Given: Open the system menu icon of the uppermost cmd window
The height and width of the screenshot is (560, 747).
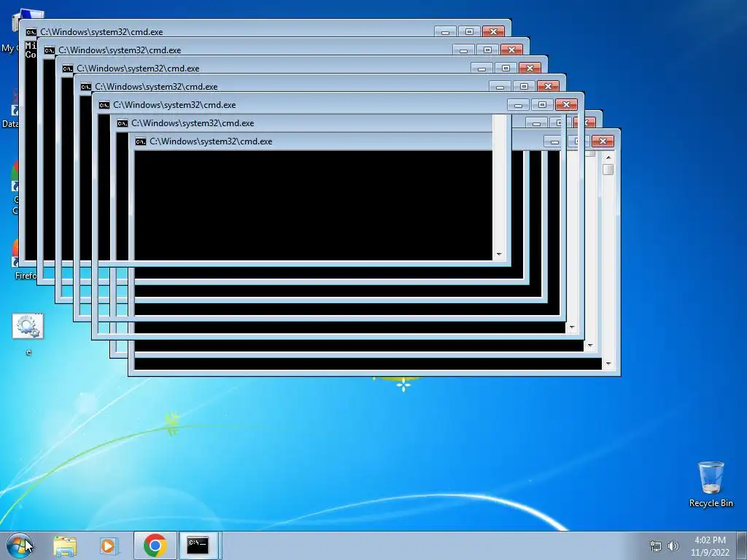Looking at the screenshot, I should point(31,32).
